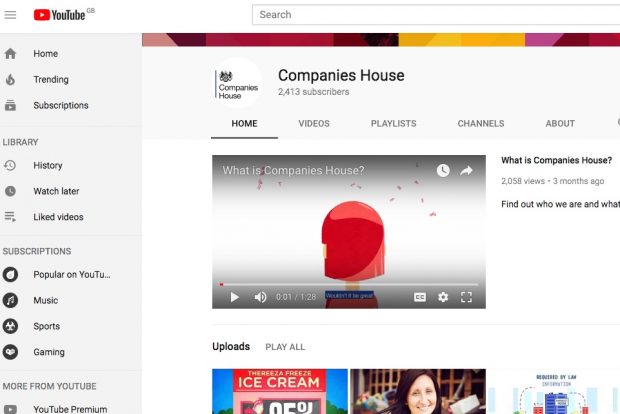Click the watch later clock on video player

tap(443, 170)
